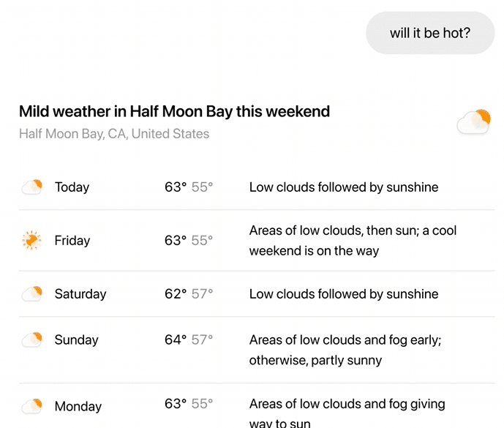This screenshot has height=428, width=504.
Task: Select the 'will it be hot?' message bubble
Action: coord(430,33)
